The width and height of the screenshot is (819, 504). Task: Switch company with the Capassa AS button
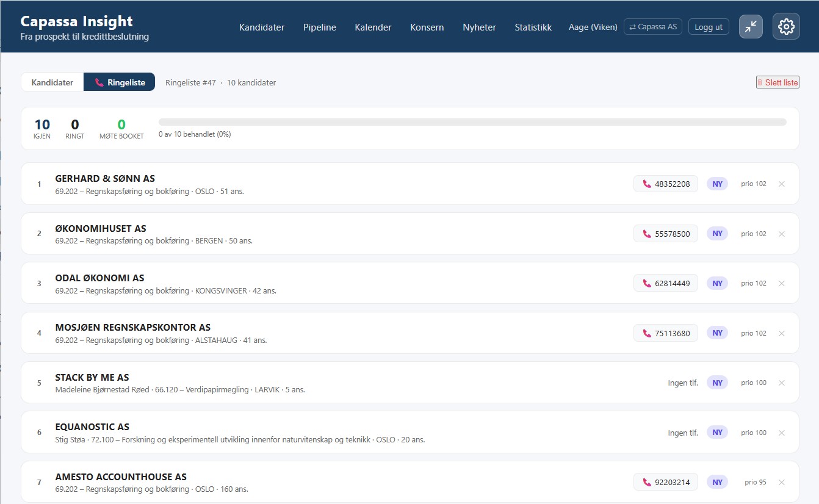tap(652, 27)
